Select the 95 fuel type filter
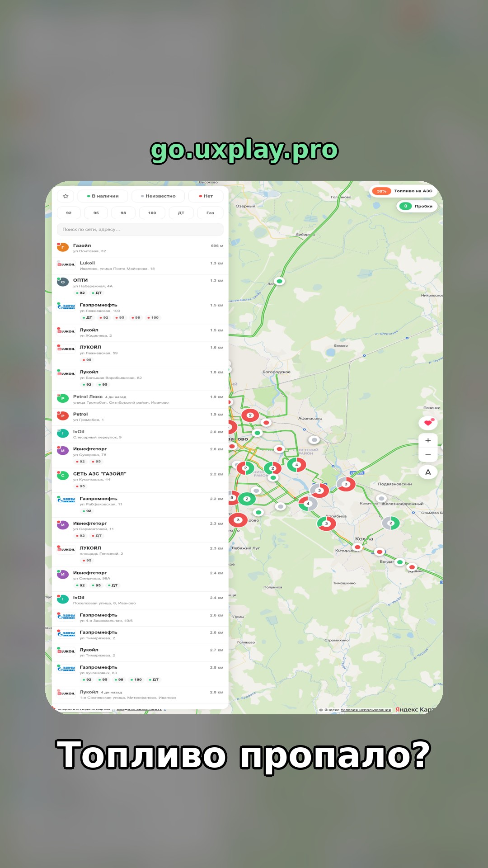The image size is (488, 868). (x=96, y=213)
